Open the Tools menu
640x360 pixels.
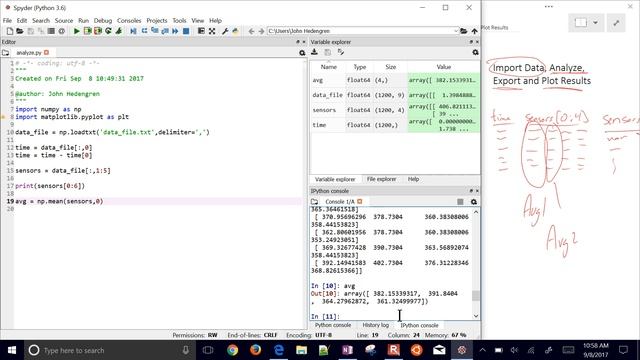(x=179, y=20)
